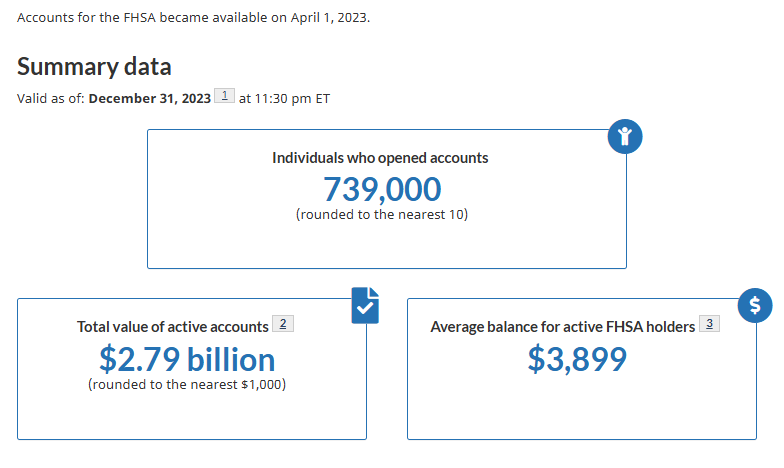
Task: Open footnote 3 beside Average balance for active FHSA holders
Action: (x=709, y=324)
